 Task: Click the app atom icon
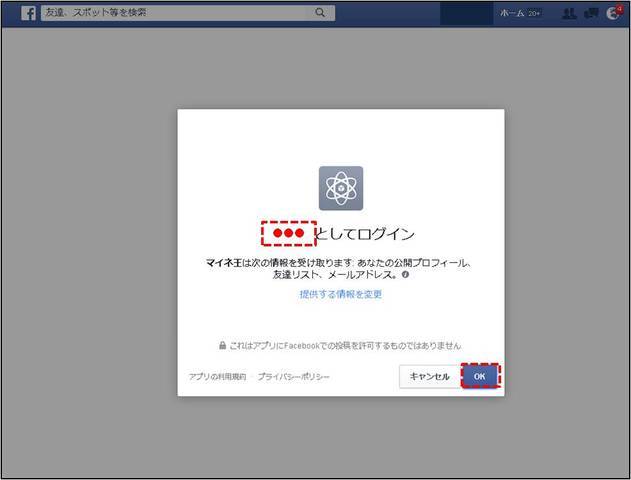click(341, 188)
